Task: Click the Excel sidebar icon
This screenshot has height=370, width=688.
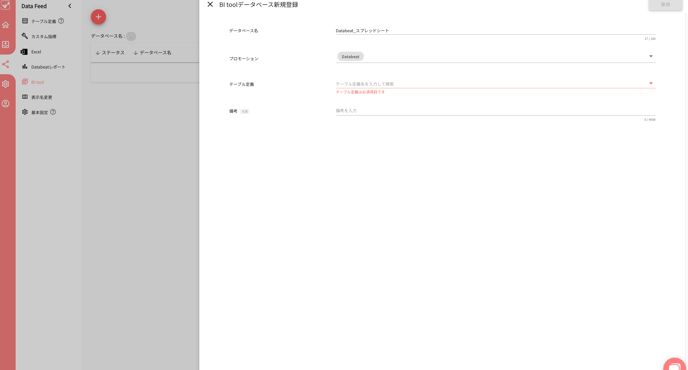Action: coord(24,51)
